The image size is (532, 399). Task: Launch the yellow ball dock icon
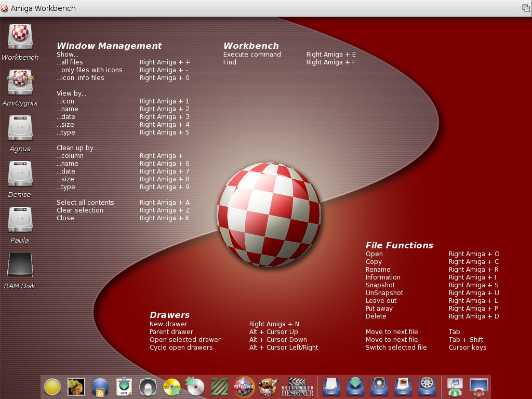pos(52,387)
